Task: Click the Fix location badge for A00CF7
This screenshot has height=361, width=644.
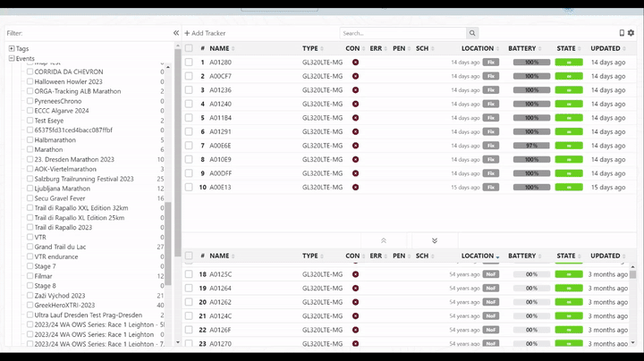Action: tap(491, 77)
